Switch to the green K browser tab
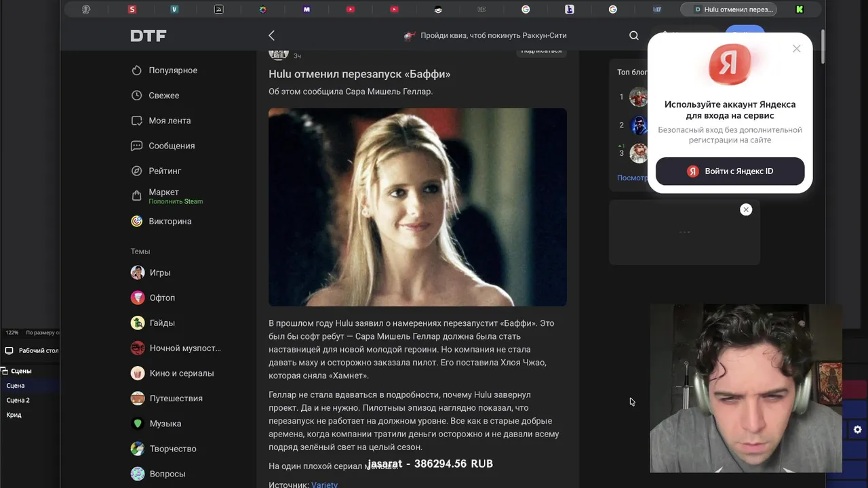The width and height of the screenshot is (868, 488). [x=800, y=9]
